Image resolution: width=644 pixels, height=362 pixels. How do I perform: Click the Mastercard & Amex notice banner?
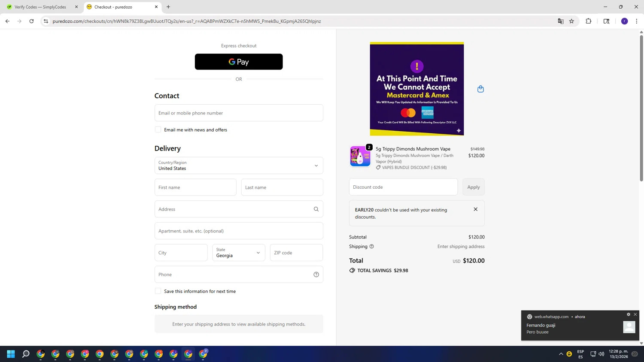417,89
